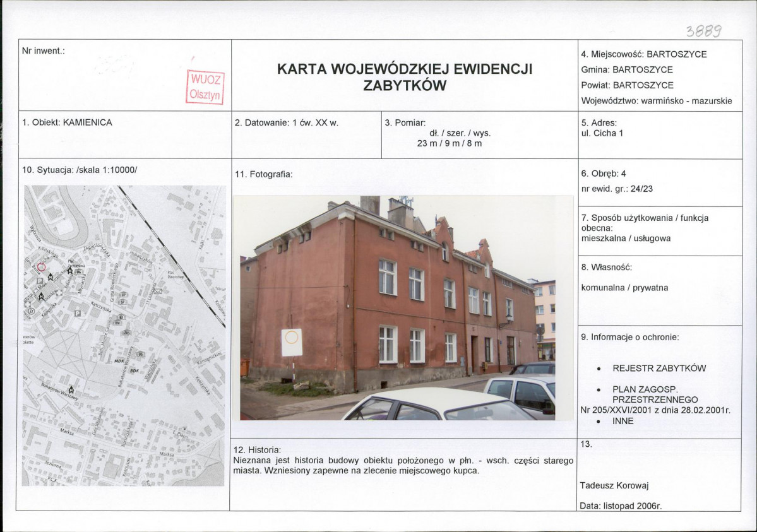This screenshot has width=757, height=532.
Task: Click "1. Obiekt: KAMIENICA"
Action: [67, 122]
